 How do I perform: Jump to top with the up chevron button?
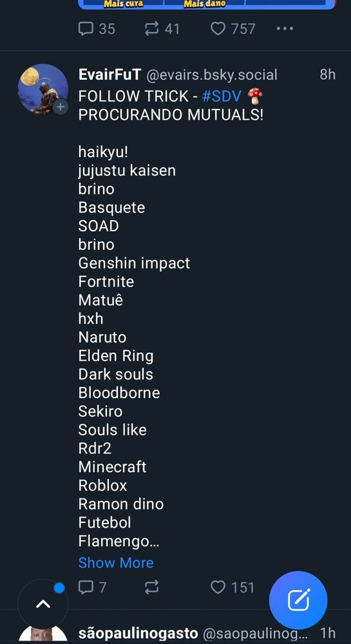click(43, 604)
